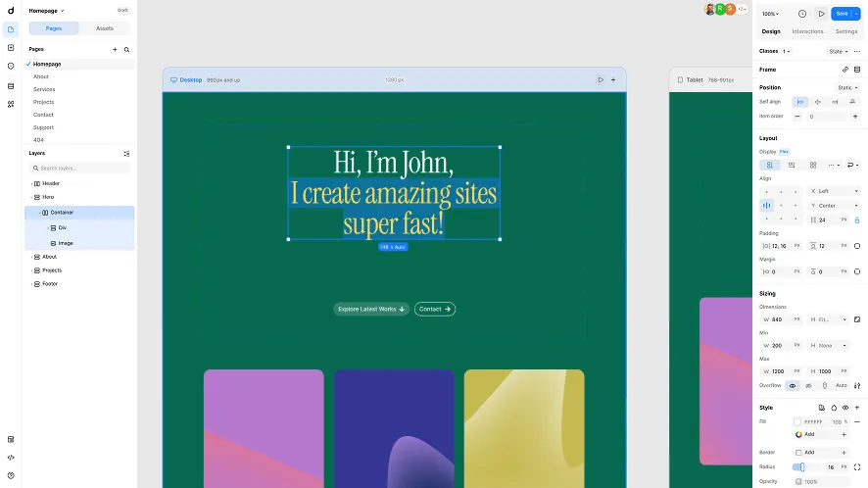
Task: Open the X align Left dropdown
Action: pyautogui.click(x=834, y=191)
